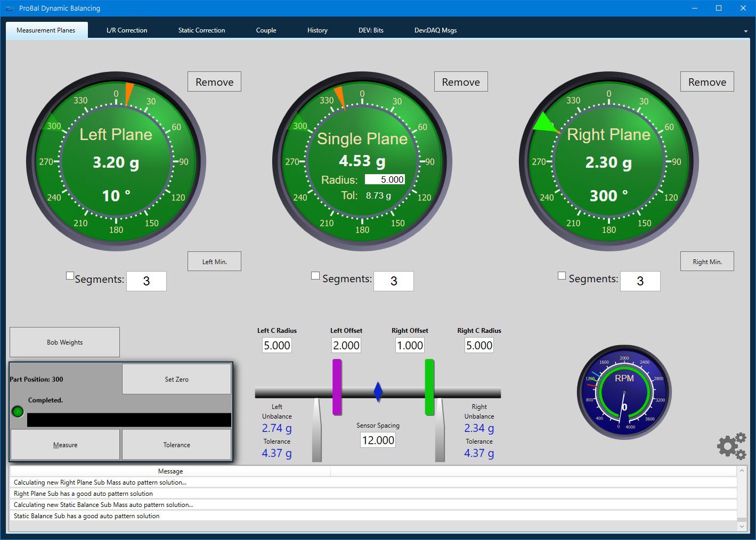Screen dimensions: 756x540
Task: Click the ProBal app icon in title bar
Action: tap(9, 8)
